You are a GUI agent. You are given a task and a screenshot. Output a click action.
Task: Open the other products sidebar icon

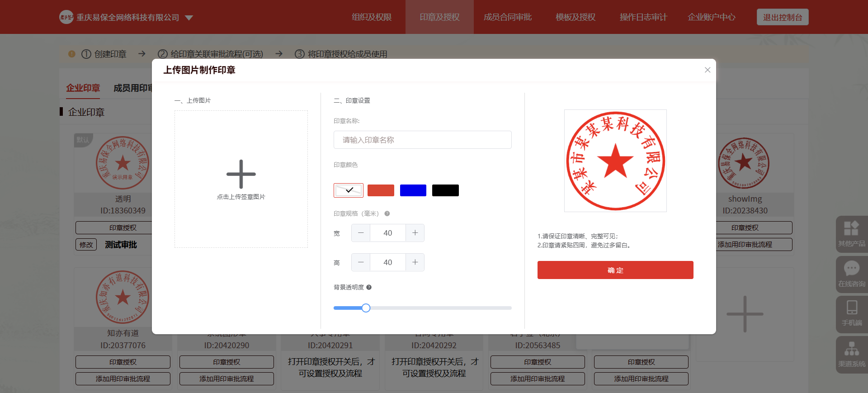click(851, 234)
